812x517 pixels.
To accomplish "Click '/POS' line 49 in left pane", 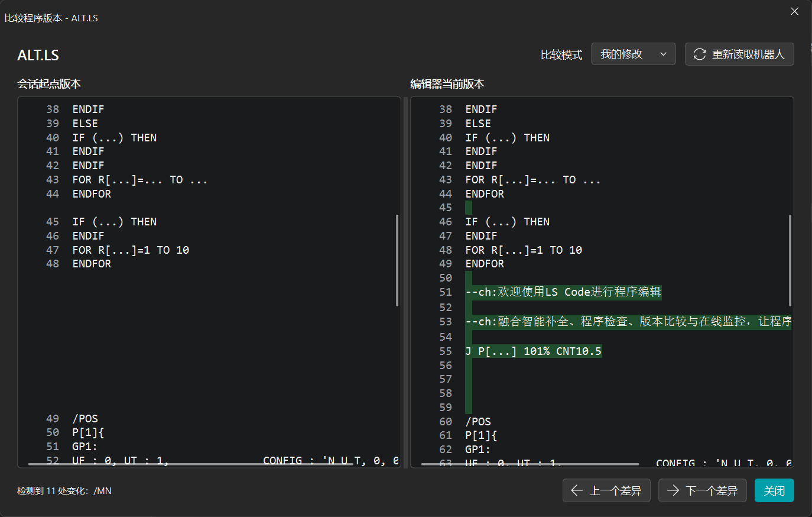I will point(85,419).
